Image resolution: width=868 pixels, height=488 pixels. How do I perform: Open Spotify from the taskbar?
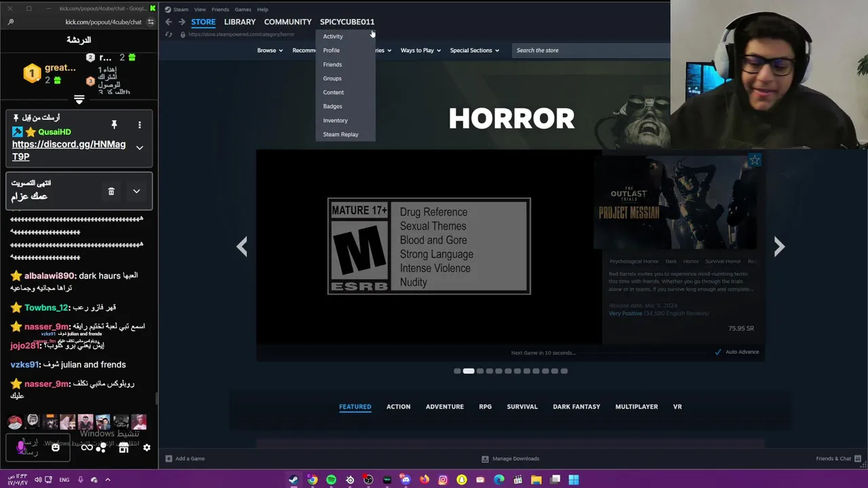[x=331, y=479]
